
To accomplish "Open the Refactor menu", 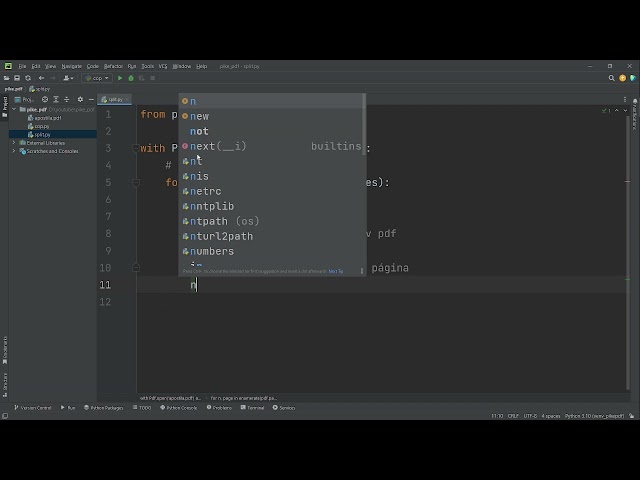I will pos(113,66).
